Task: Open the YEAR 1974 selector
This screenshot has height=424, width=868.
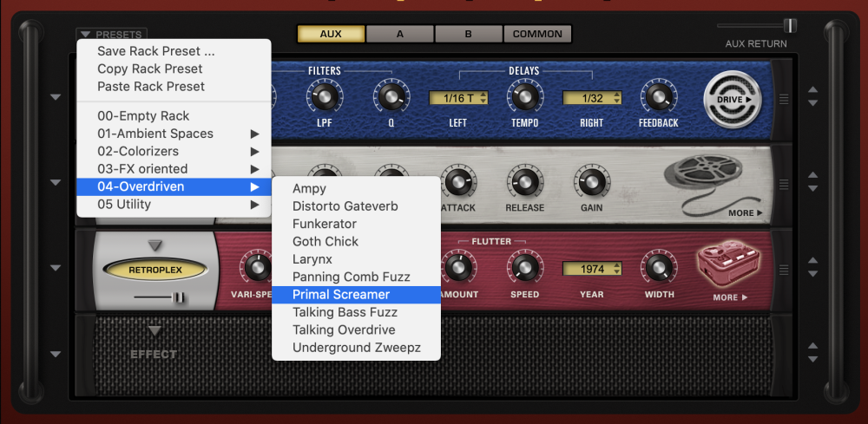Action: click(592, 269)
